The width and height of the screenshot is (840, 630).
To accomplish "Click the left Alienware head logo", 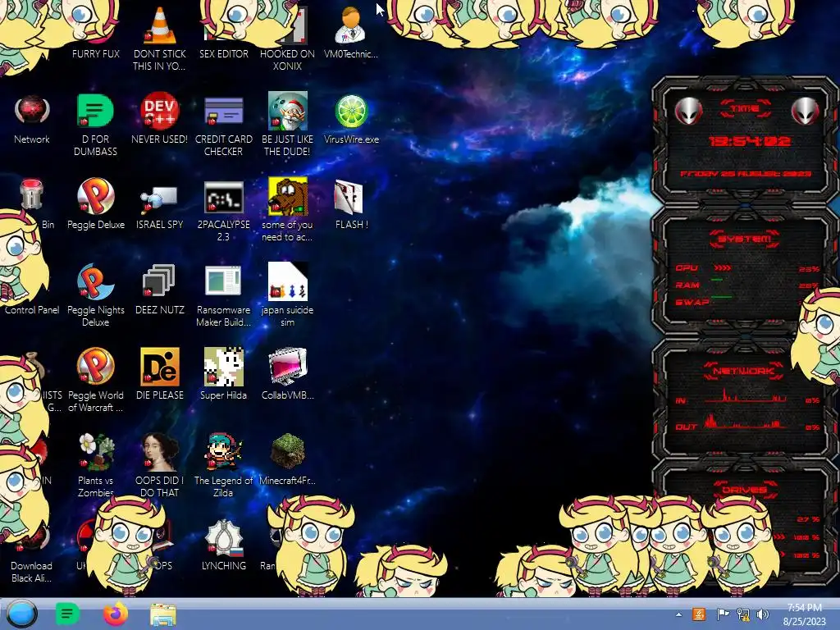I will click(x=688, y=111).
